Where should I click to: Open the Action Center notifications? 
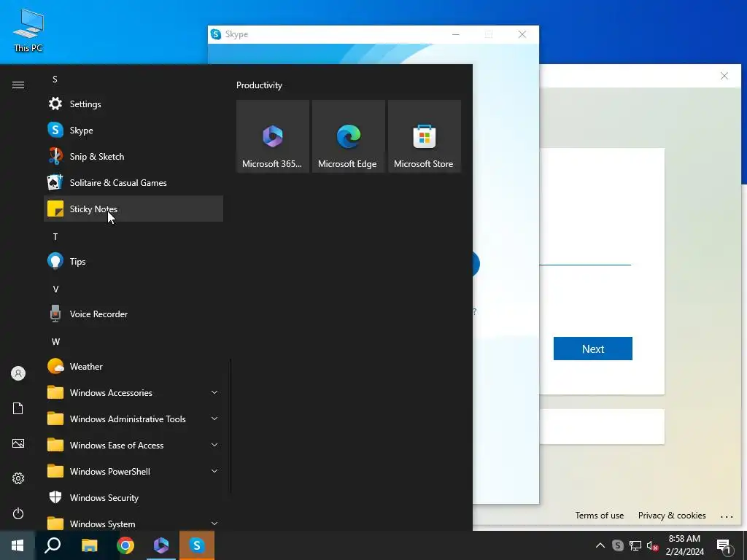pos(723,545)
